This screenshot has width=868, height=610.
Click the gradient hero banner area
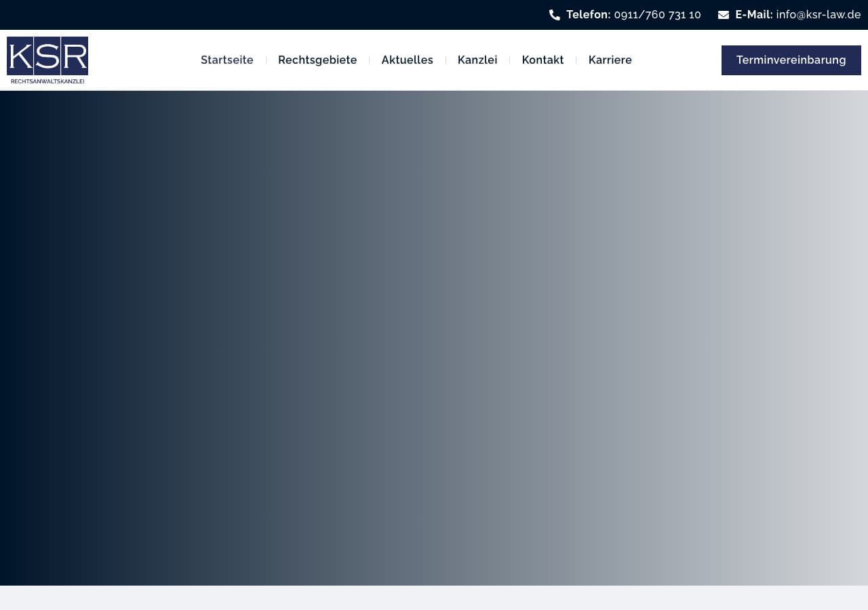click(434, 338)
